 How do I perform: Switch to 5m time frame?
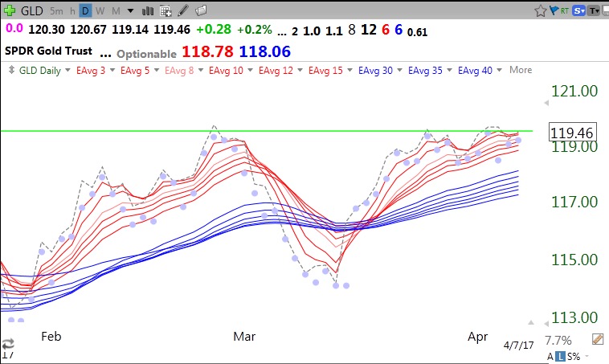56,11
